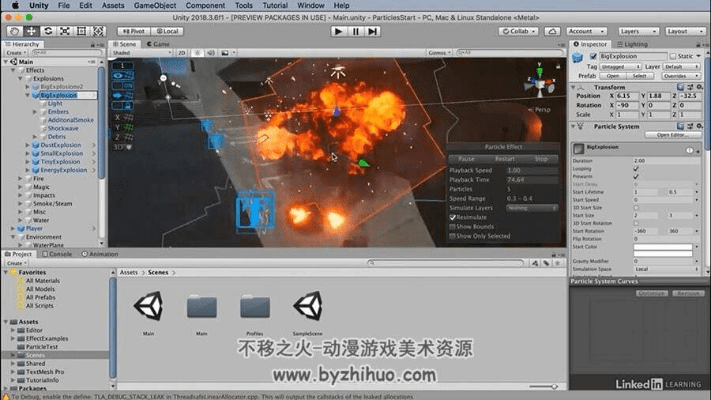The image size is (711, 400).
Task: Switch to the Console tab
Action: [x=58, y=254]
